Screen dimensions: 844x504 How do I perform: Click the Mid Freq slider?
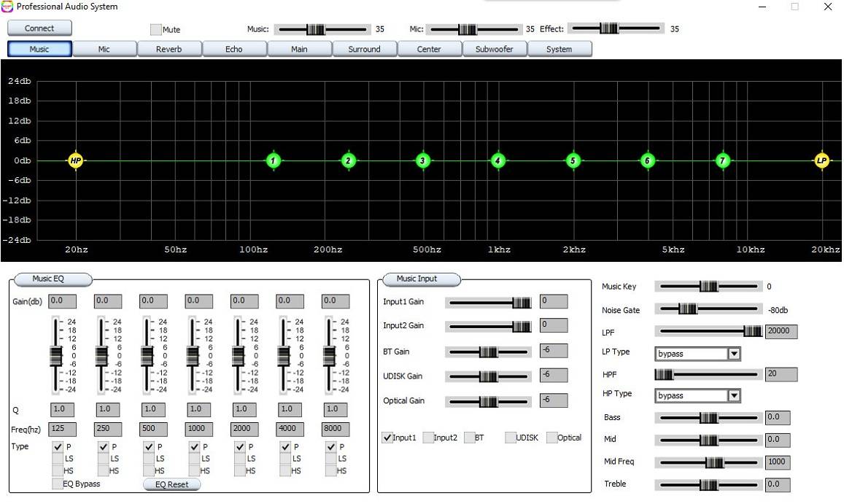point(708,462)
